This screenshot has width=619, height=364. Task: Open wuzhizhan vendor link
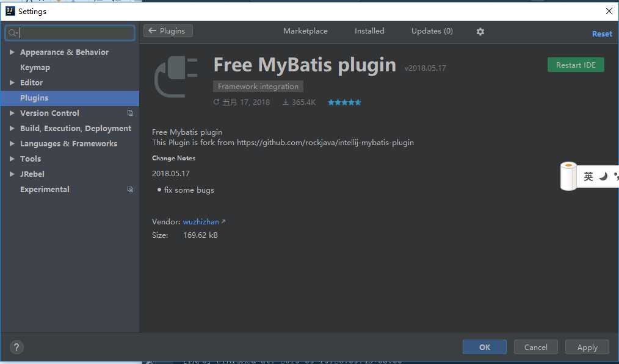201,222
